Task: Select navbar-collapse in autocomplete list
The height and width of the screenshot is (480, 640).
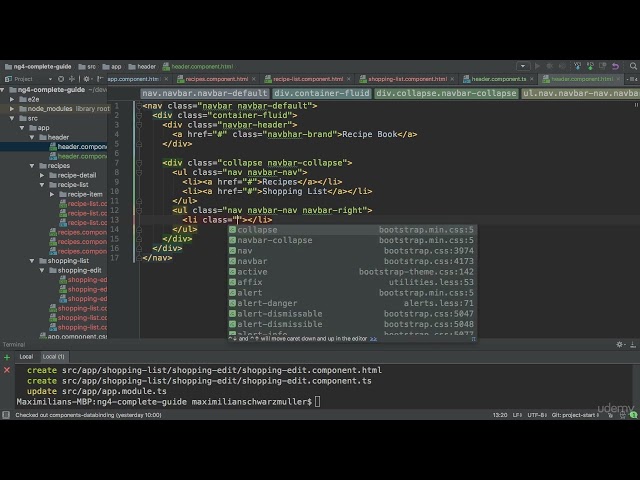Action: tap(274, 240)
